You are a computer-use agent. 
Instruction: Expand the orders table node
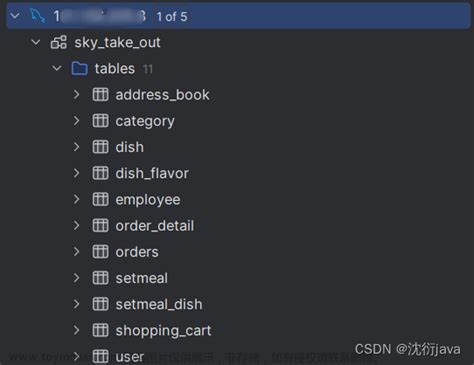point(76,252)
